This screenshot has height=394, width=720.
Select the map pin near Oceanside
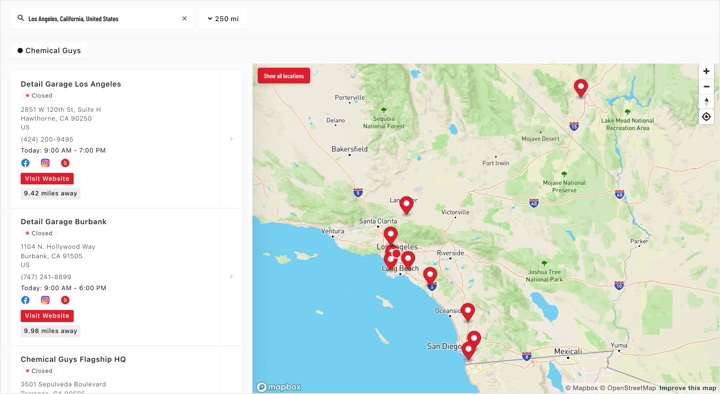pyautogui.click(x=468, y=311)
